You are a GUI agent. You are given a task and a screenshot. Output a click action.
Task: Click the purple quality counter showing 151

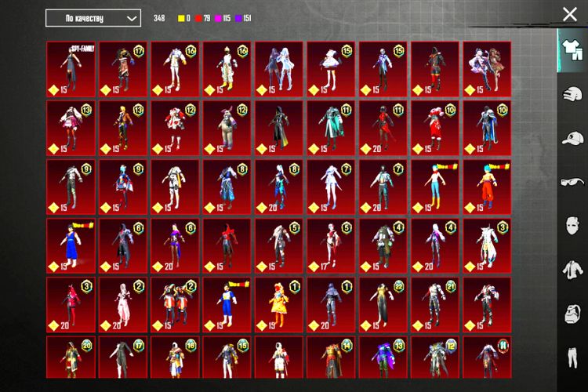243,18
